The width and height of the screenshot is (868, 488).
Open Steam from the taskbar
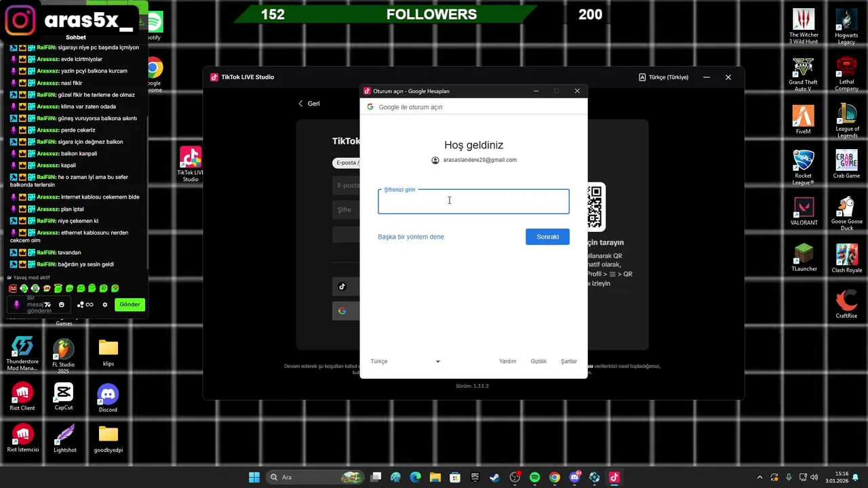point(495,477)
